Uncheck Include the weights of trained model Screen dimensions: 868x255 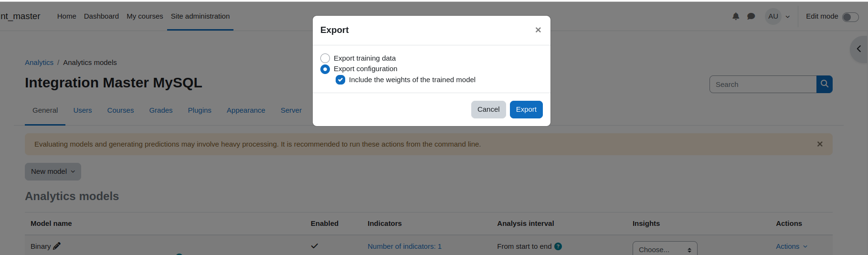(340, 80)
